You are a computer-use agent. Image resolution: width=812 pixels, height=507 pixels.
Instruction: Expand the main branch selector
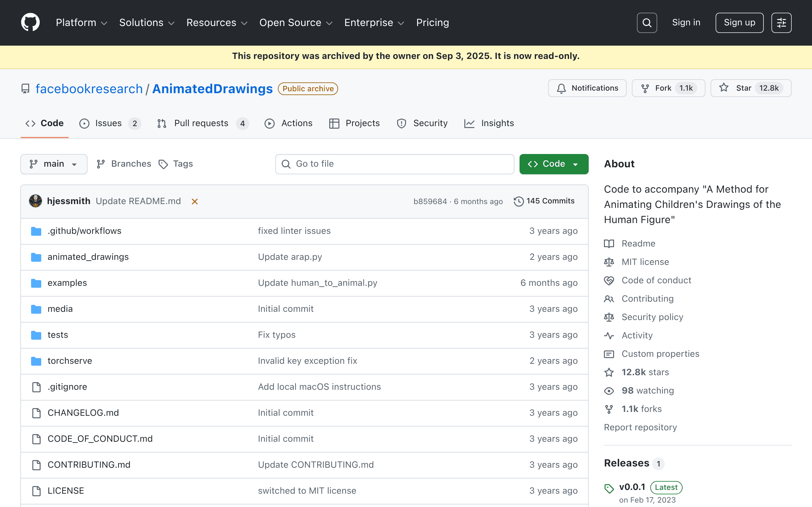coord(54,164)
